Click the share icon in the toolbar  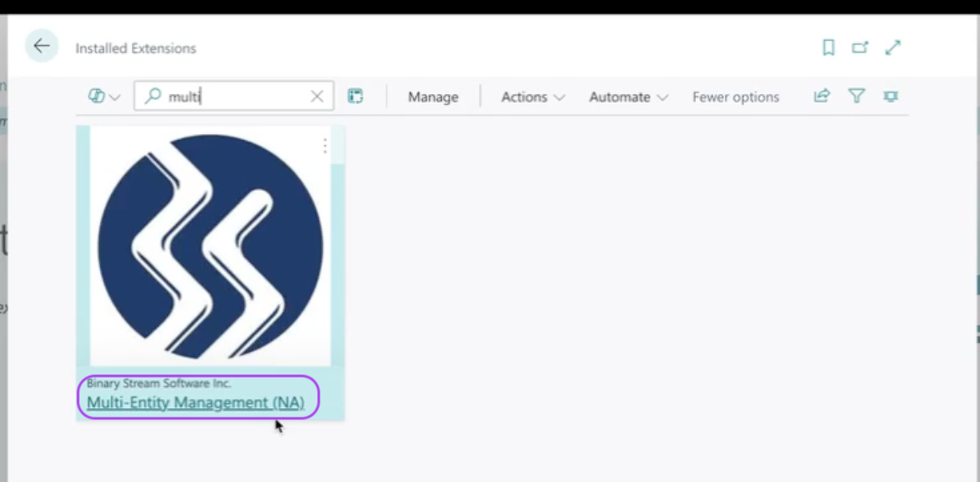(x=821, y=96)
